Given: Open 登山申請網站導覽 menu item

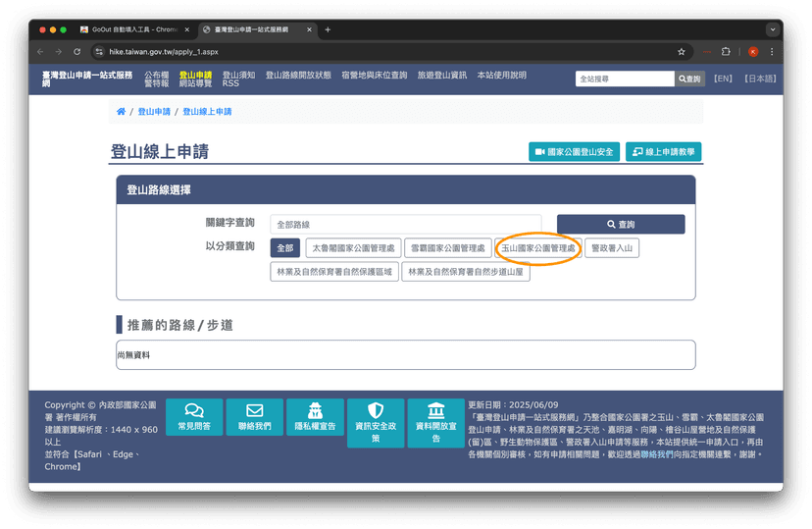Looking at the screenshot, I should coord(196,79).
